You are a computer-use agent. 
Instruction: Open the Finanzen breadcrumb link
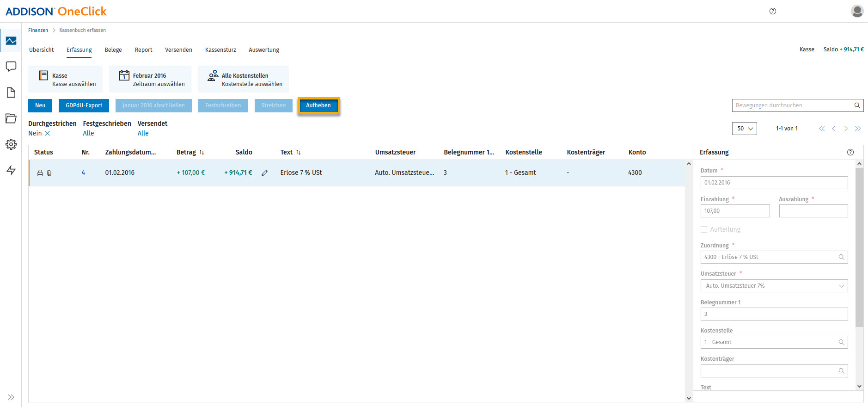(38, 30)
